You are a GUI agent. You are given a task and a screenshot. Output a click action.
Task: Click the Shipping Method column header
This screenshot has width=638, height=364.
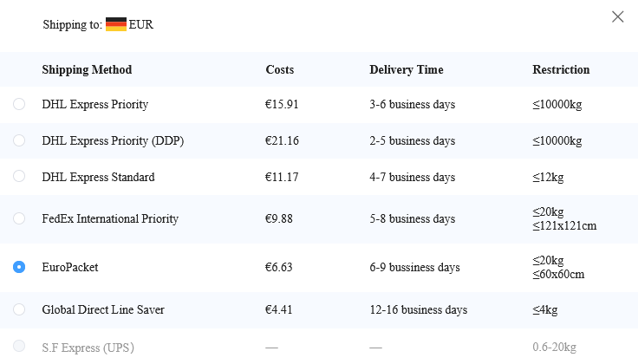[87, 69]
